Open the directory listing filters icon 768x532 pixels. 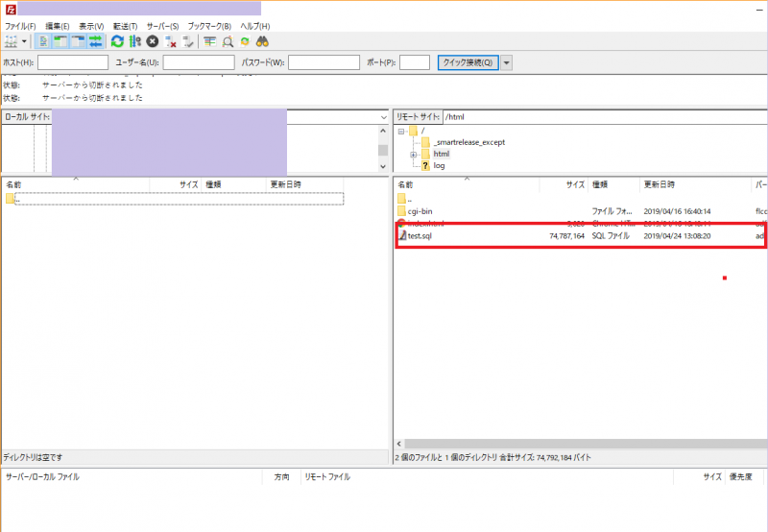click(x=209, y=41)
